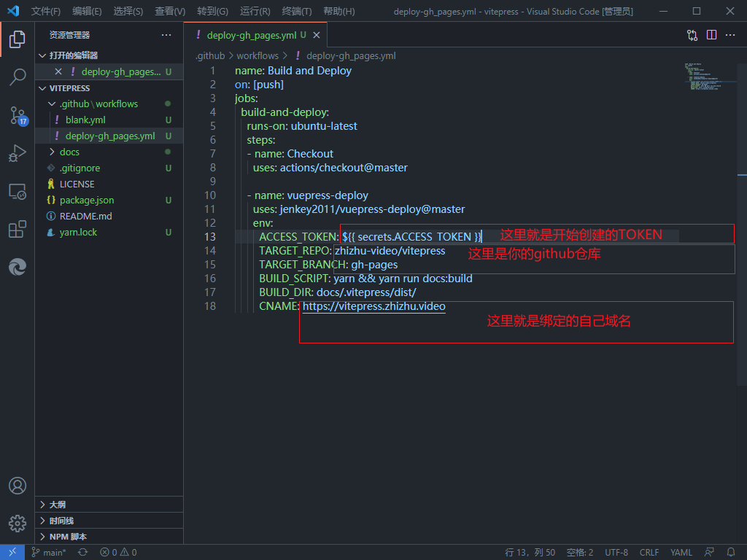Screen dimensions: 747x560
Task: Open the 转到(G) menu
Action: click(212, 11)
